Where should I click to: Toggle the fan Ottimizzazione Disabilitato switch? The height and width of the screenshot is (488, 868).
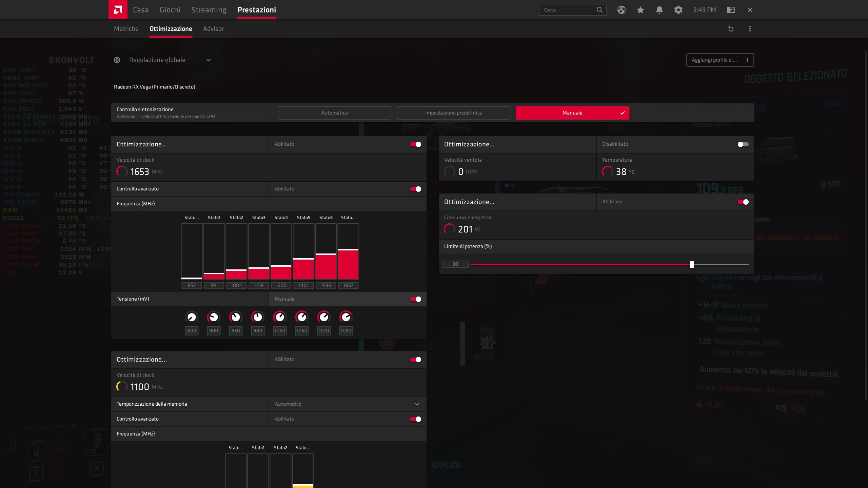point(743,144)
